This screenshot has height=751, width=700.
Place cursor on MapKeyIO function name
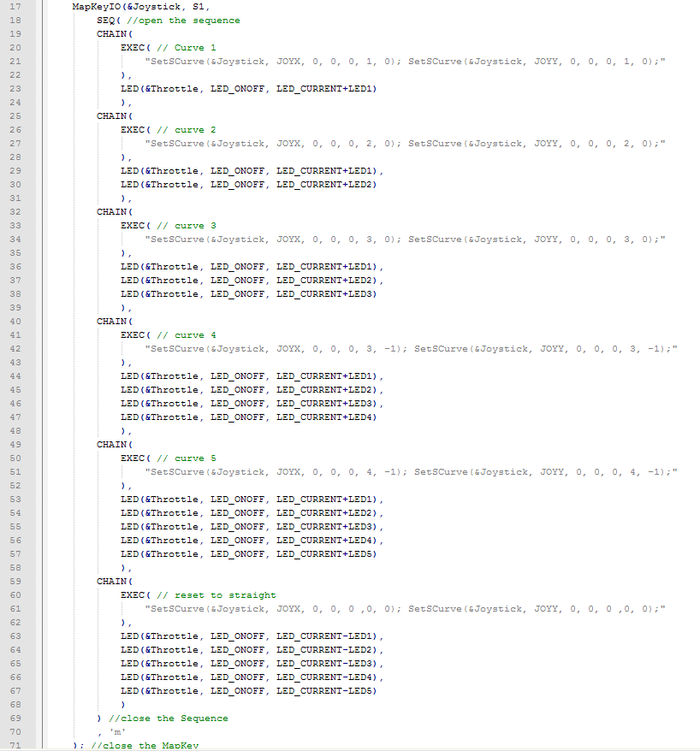(x=97, y=6)
